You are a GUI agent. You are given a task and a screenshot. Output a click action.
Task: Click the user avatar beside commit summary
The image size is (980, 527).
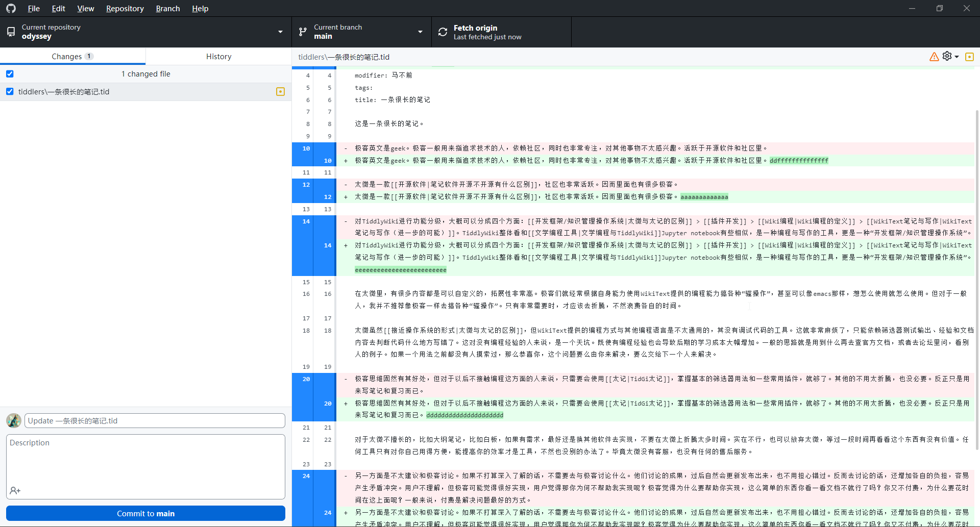[14, 421]
